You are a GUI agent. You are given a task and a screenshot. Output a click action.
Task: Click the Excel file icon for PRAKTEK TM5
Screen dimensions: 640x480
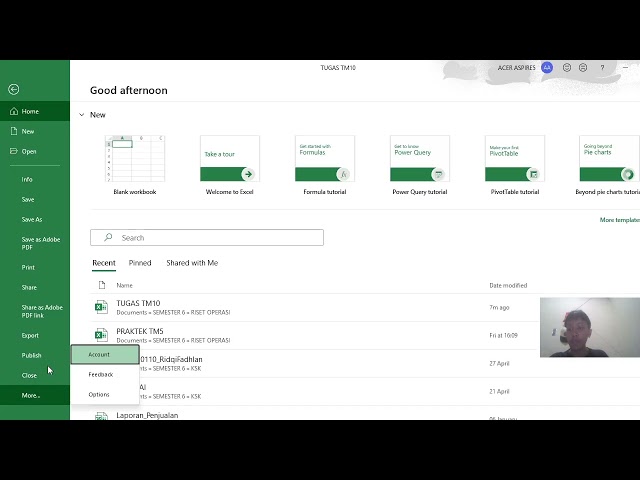[101, 335]
